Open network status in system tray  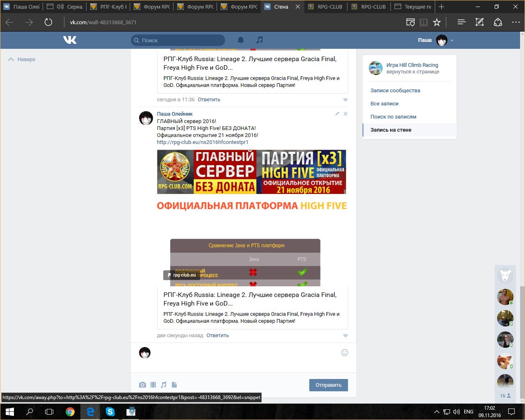tap(446, 412)
